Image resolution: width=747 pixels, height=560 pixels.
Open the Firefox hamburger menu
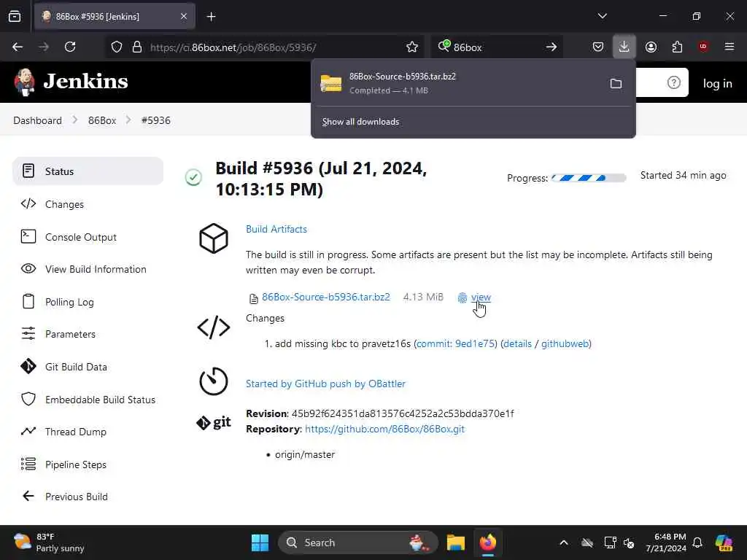coord(729,47)
